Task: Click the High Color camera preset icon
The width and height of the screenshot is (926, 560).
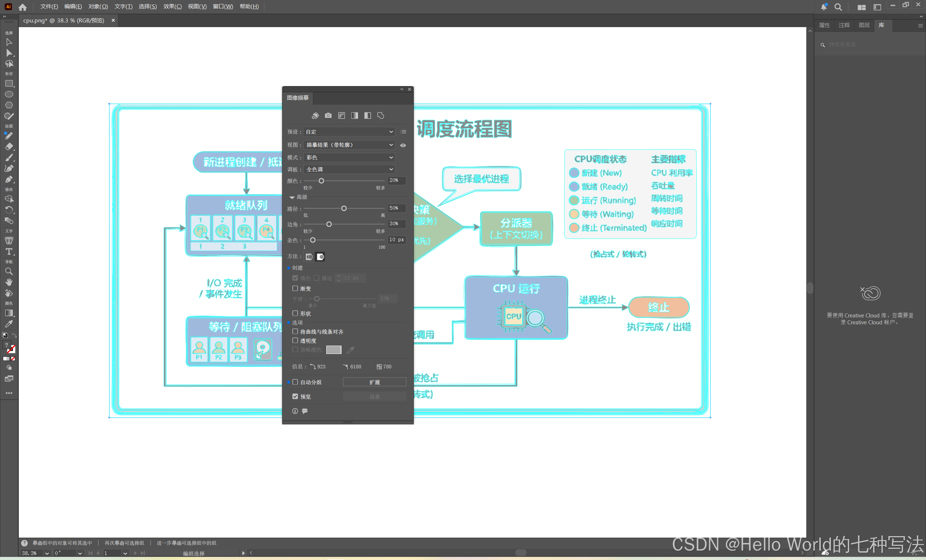Action: pos(328,116)
